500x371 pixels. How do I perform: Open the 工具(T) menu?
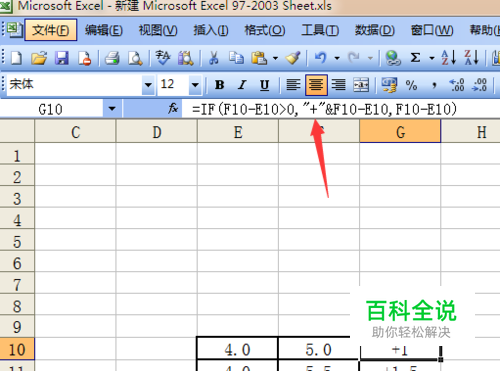click(x=320, y=30)
